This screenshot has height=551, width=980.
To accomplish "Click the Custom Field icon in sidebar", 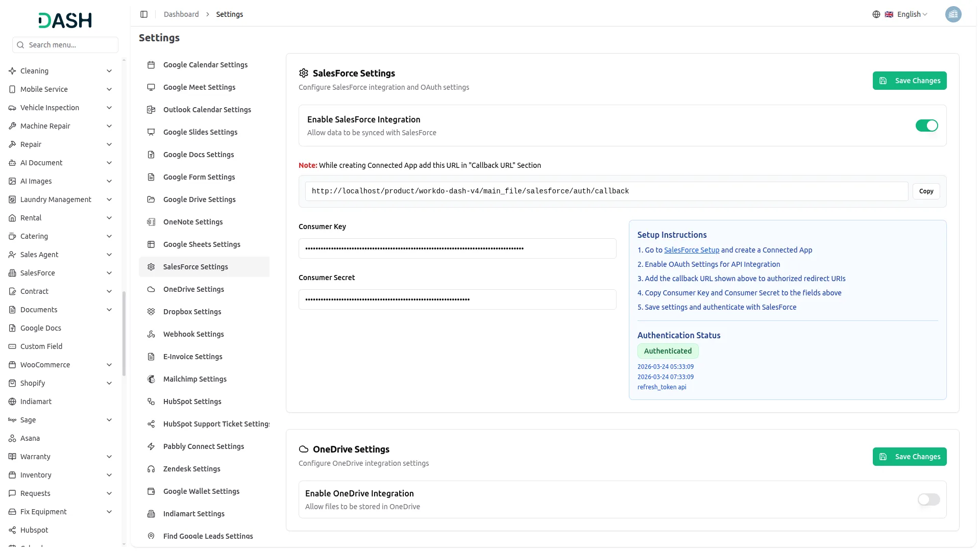I will 12,346.
